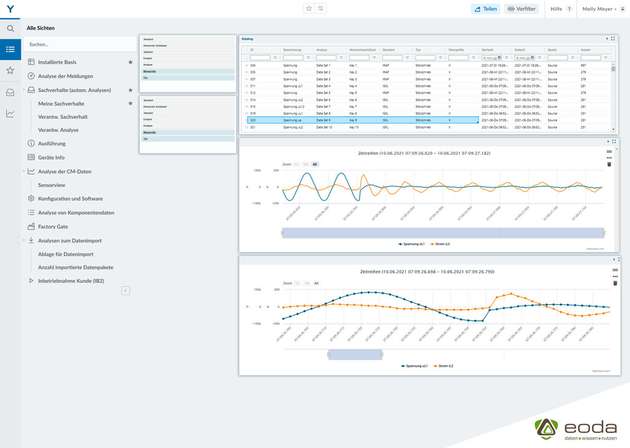Image resolution: width=630 pixels, height=448 pixels.
Task: Open the line chart icon in the left sidebar
Action: click(x=10, y=114)
